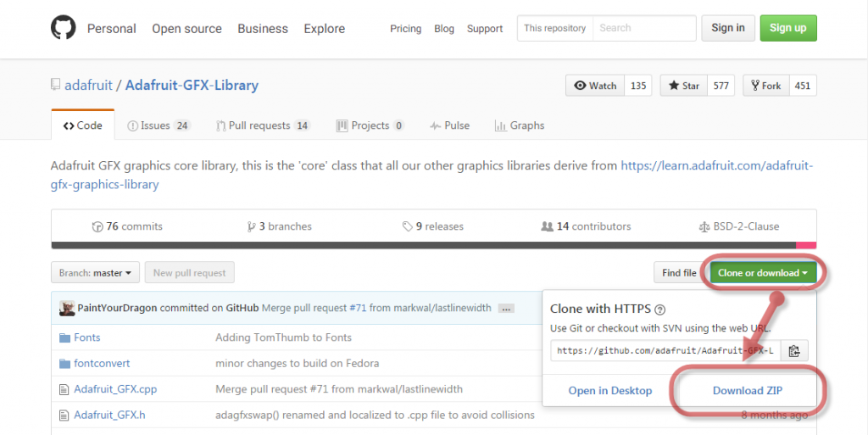Click the GitHub octocat logo

click(x=63, y=28)
